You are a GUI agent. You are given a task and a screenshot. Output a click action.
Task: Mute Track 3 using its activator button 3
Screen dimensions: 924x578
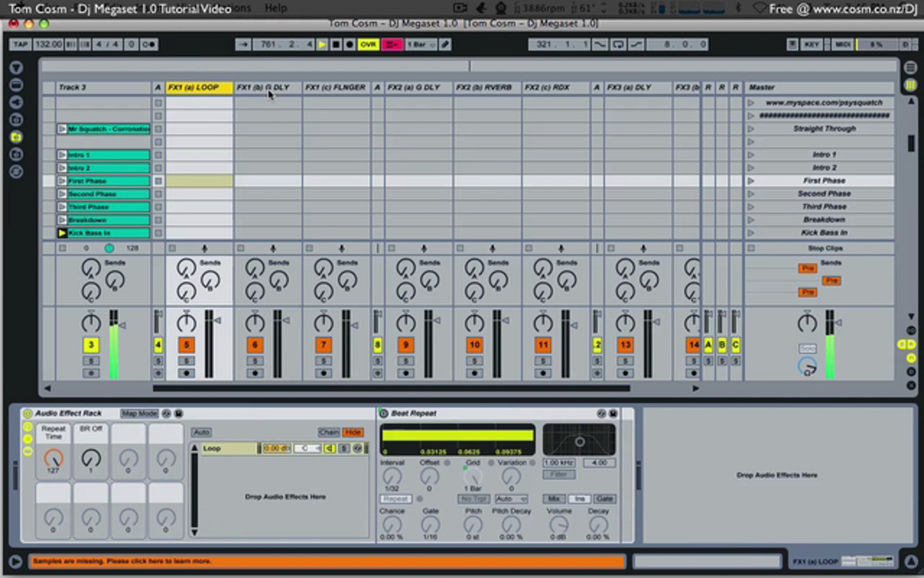coord(91,345)
